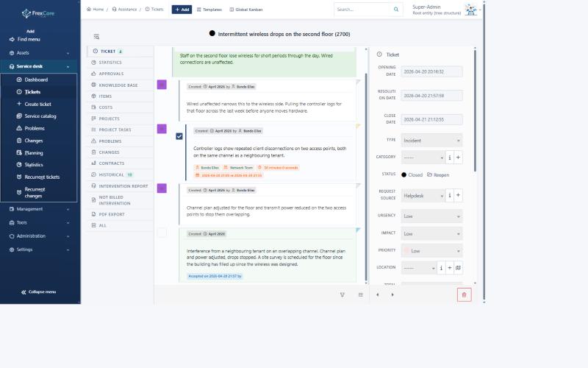The width and height of the screenshot is (588, 368).
Task: Click Collapse menu
Action: click(39, 291)
